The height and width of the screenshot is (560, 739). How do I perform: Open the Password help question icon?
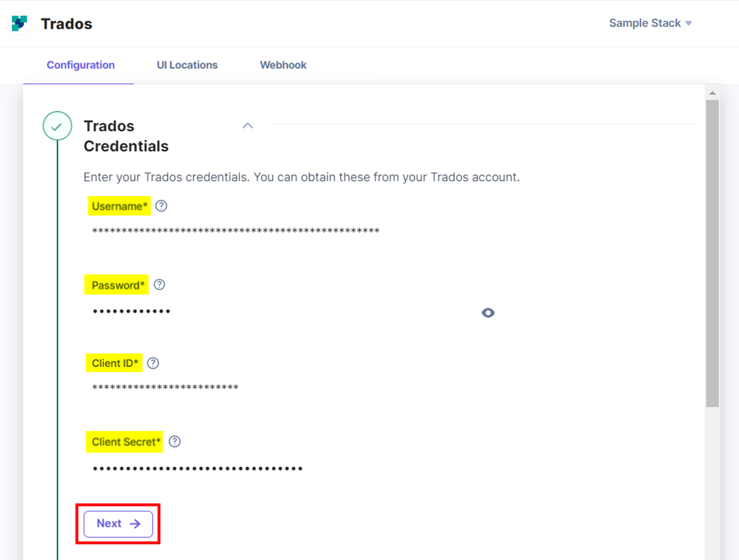click(x=159, y=284)
